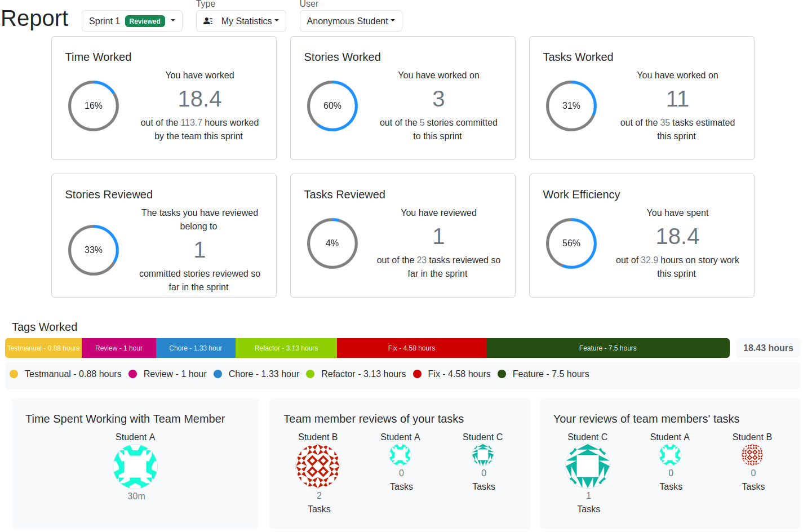Screen dimensions: 803x532
Task: Click Student A avatar in Time Spent Working card
Action: click(x=135, y=466)
